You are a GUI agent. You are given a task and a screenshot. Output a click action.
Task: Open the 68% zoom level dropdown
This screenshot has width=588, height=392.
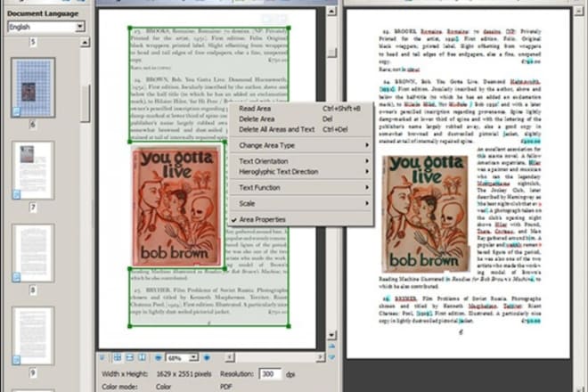(x=193, y=357)
